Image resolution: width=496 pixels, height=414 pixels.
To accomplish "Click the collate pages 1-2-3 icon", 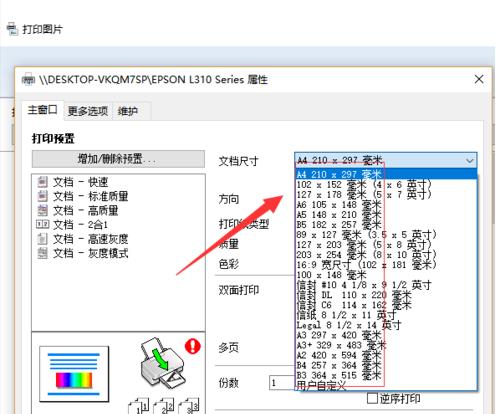I will point(164,405).
